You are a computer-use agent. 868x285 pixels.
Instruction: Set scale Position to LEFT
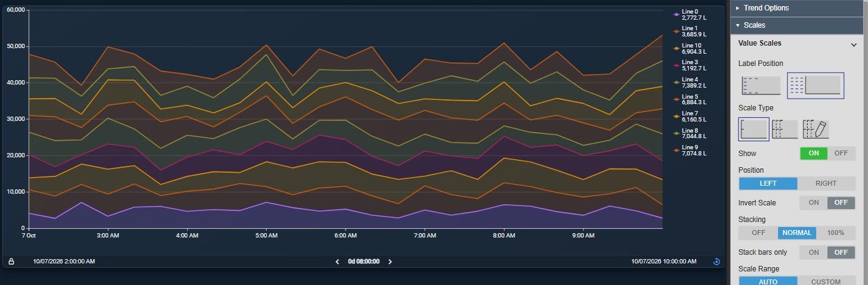tap(768, 183)
